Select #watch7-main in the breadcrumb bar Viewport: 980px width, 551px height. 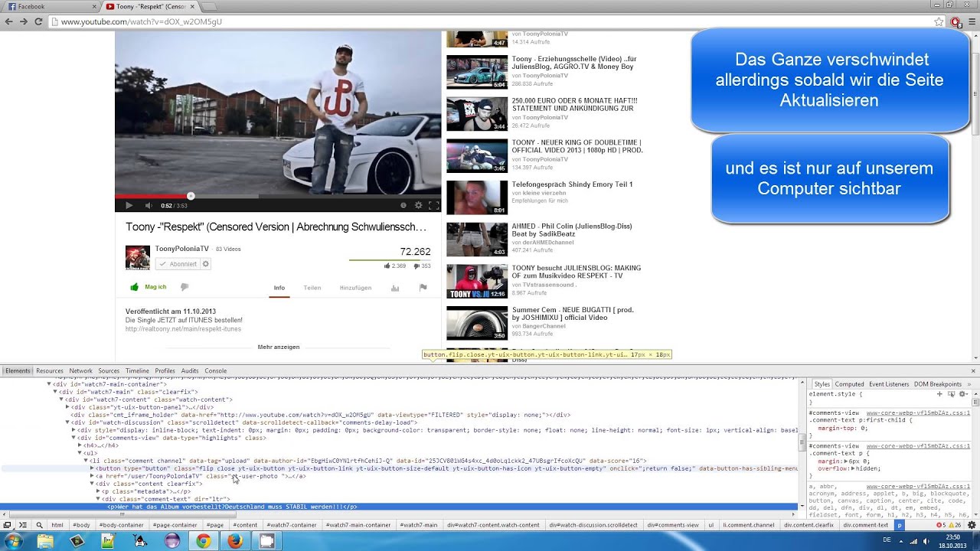[420, 525]
